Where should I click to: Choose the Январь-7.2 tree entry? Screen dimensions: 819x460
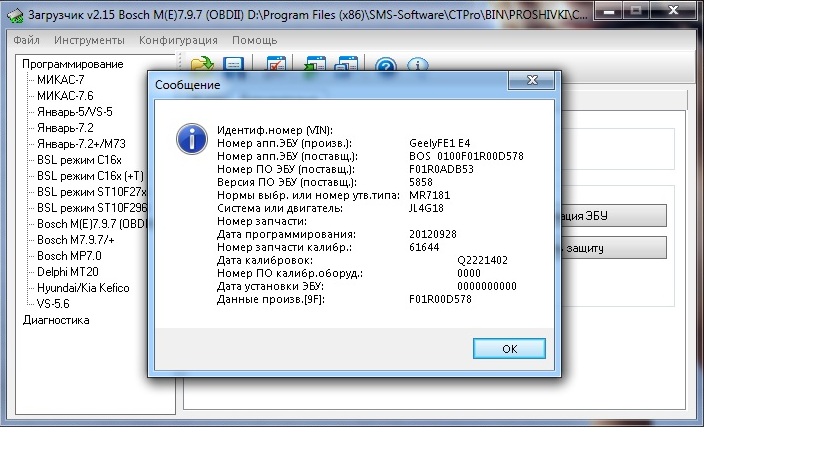[65, 128]
